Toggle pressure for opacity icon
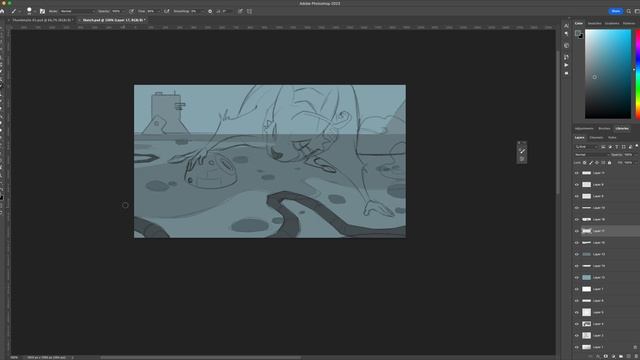Image resolution: width=640 pixels, height=360 pixels. coord(131,11)
